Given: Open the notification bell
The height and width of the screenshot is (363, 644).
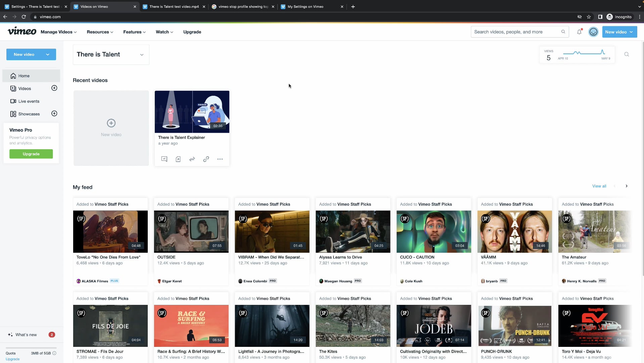Looking at the screenshot, I should pyautogui.click(x=579, y=32).
